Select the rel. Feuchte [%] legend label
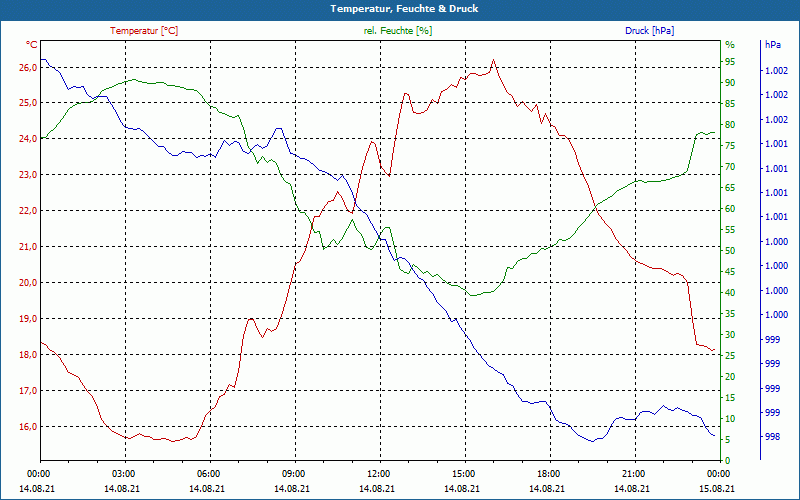 pyautogui.click(x=398, y=31)
